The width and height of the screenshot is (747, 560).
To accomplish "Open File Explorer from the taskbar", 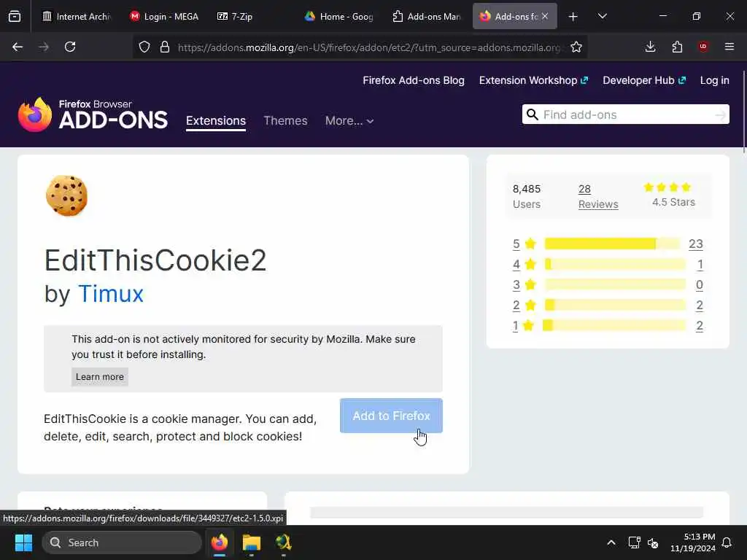I will (252, 542).
